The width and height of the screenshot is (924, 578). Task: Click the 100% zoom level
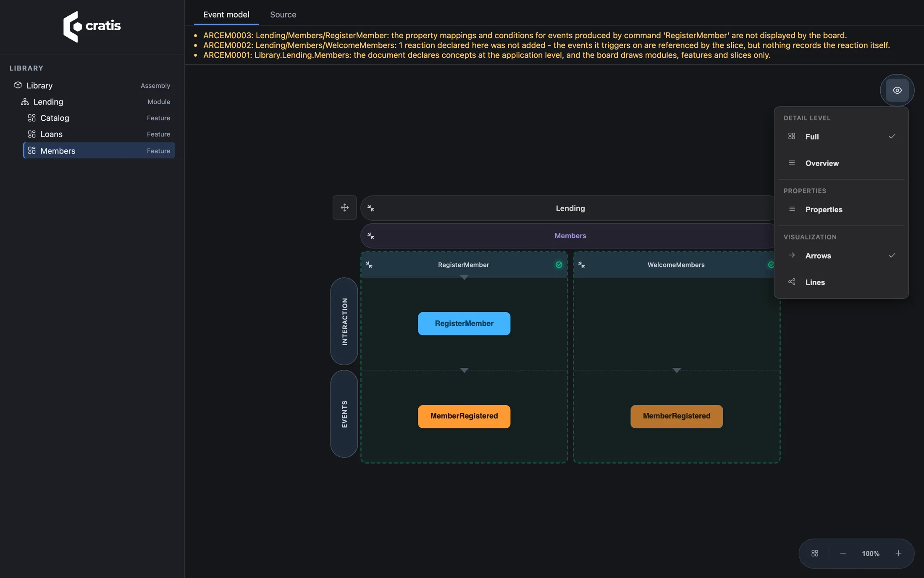click(871, 554)
